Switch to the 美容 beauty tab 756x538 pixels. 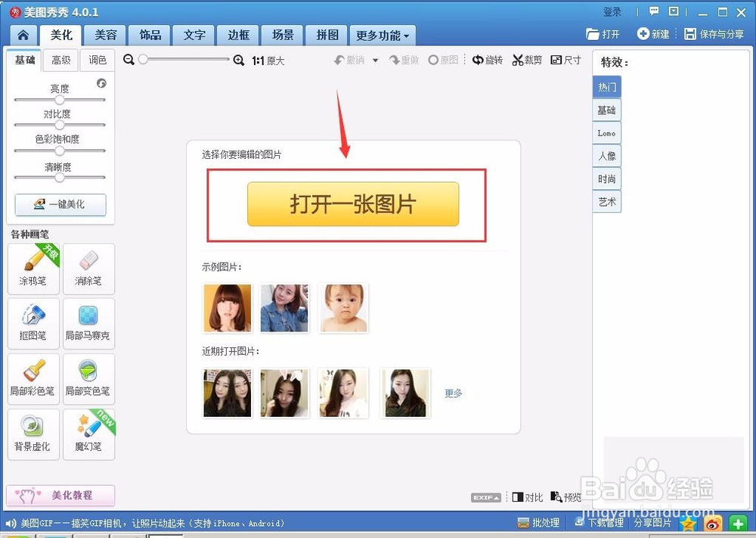pos(104,35)
